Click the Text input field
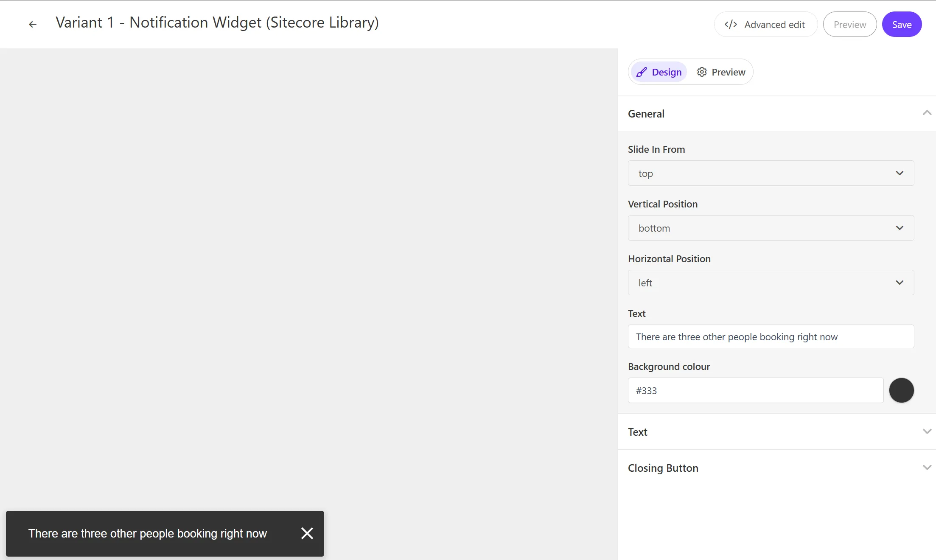This screenshot has height=560, width=936. click(x=771, y=336)
